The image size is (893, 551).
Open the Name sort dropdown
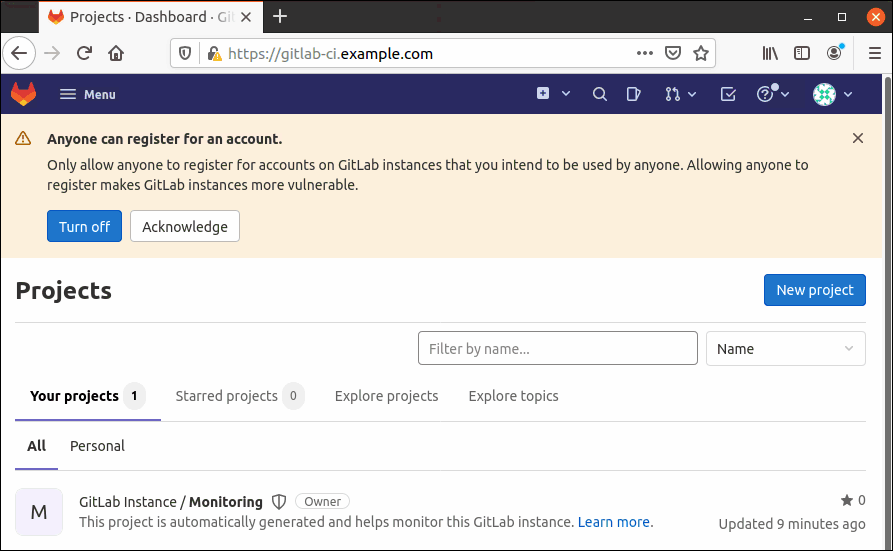(785, 348)
